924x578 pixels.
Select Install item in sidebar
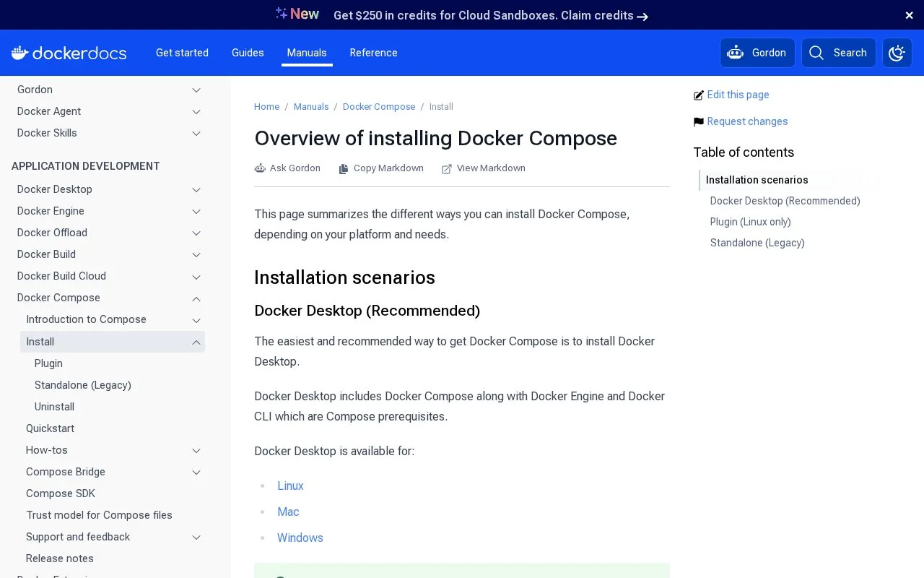point(113,342)
